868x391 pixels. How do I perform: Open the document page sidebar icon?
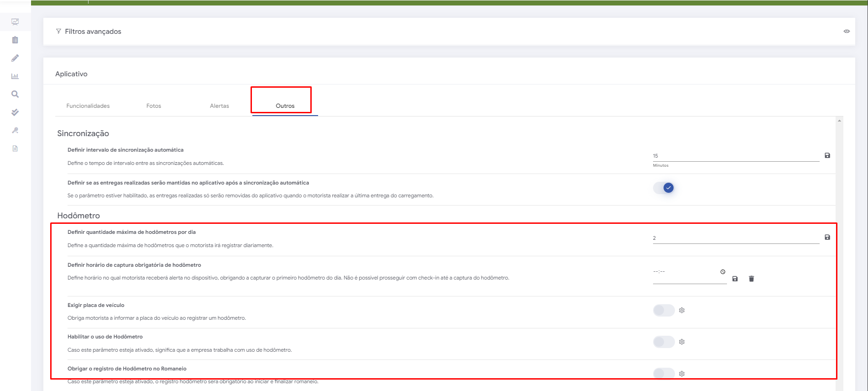[15, 148]
